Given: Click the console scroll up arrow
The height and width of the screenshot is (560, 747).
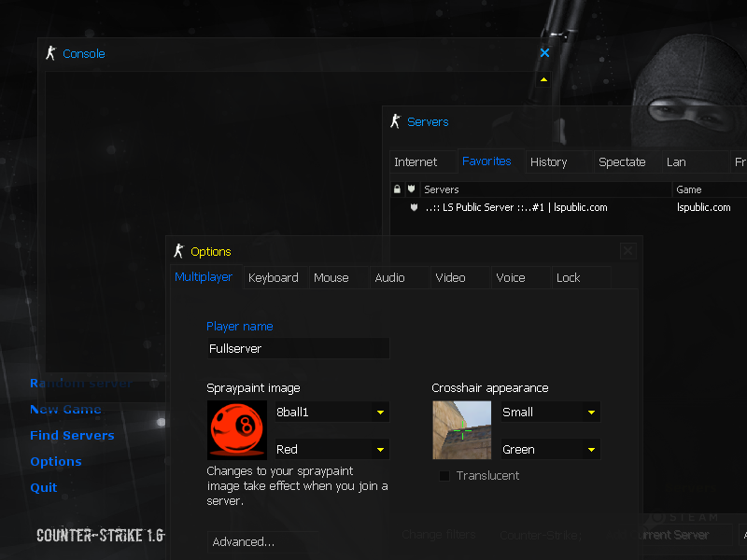Looking at the screenshot, I should coord(543,79).
